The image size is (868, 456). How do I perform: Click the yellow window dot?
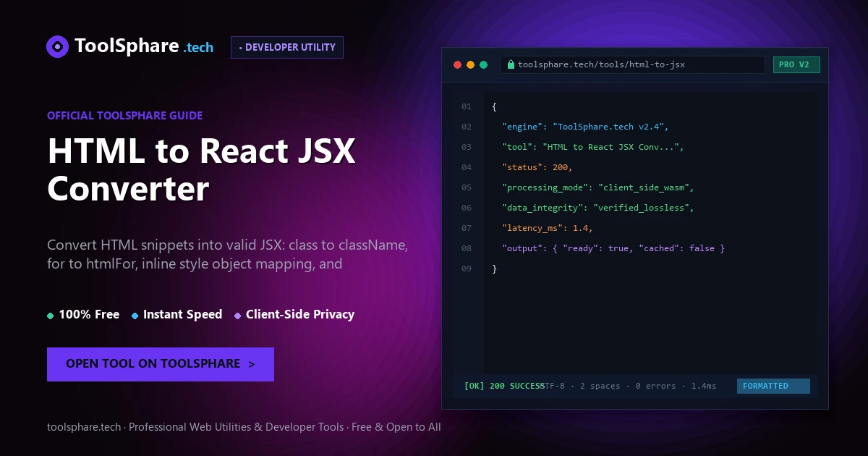coord(470,64)
